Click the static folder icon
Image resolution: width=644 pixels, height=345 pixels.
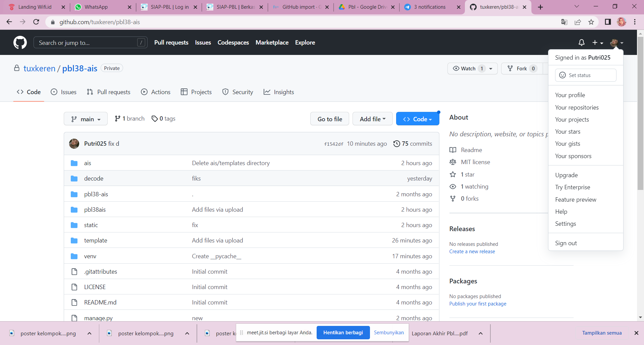pyautogui.click(x=74, y=225)
